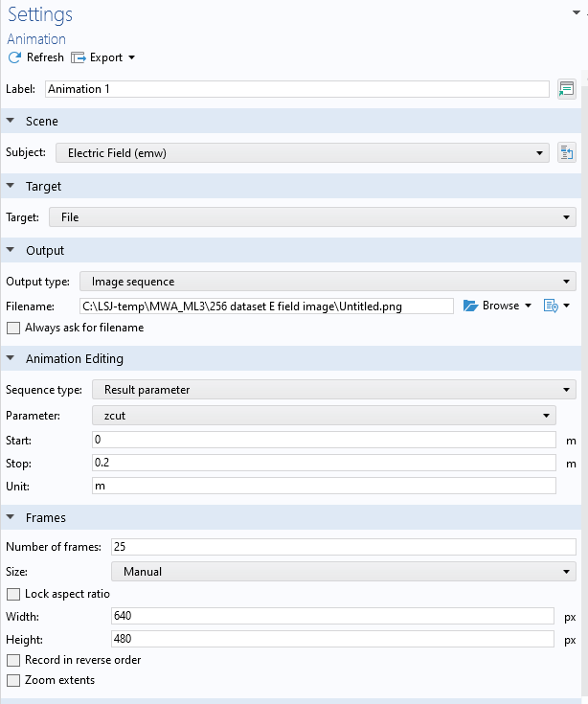Toggle Lock aspect ratio checkbox
588x704 pixels.
pos(13,594)
